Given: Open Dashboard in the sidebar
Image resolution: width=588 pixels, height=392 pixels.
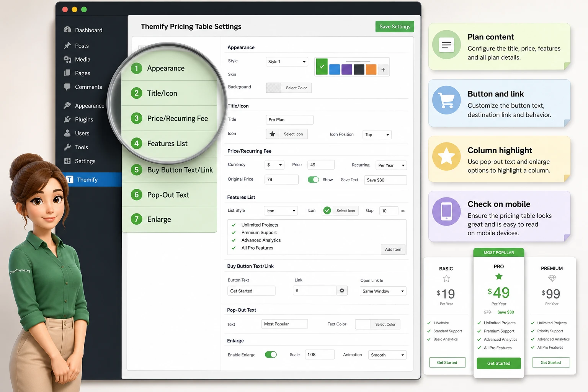Looking at the screenshot, I should 83,30.
